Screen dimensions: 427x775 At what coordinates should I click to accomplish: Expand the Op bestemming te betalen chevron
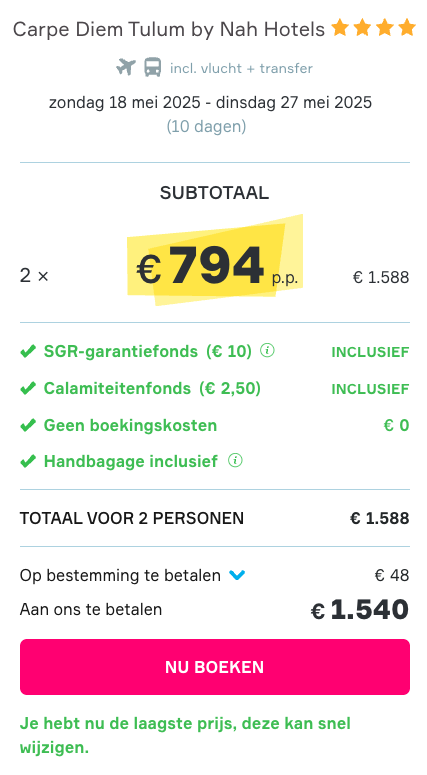[x=237, y=575]
